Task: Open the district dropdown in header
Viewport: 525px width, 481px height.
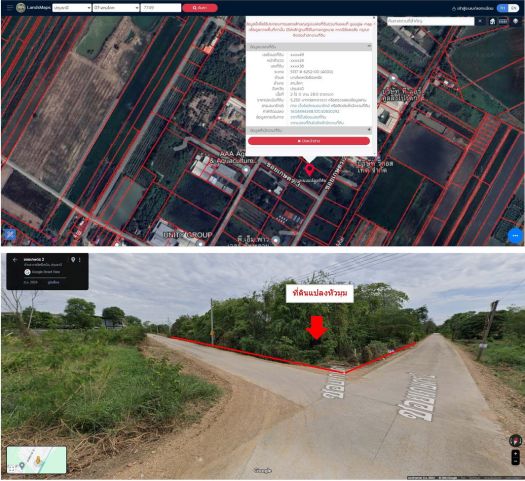Action: tap(116, 7)
